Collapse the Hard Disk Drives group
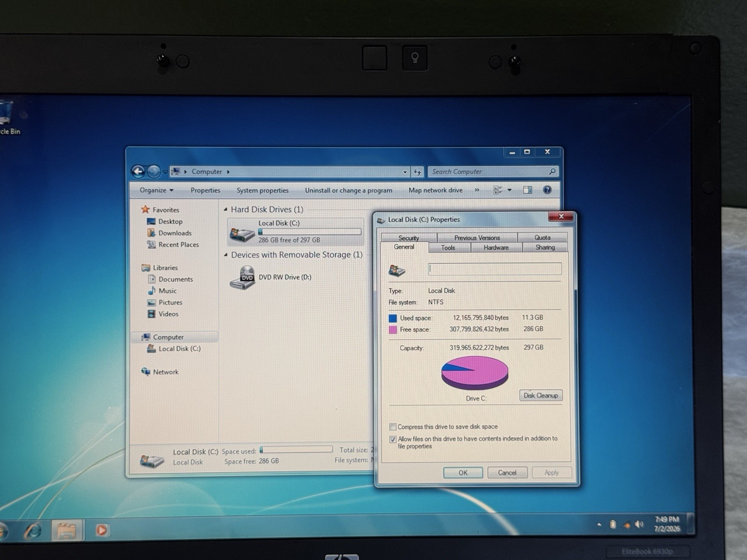Viewport: 747px width, 560px height. (x=226, y=210)
